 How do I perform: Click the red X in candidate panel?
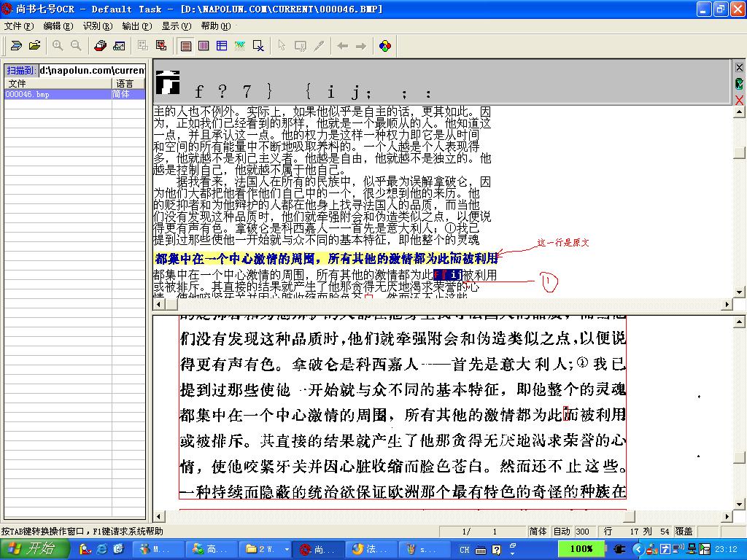coord(739,100)
